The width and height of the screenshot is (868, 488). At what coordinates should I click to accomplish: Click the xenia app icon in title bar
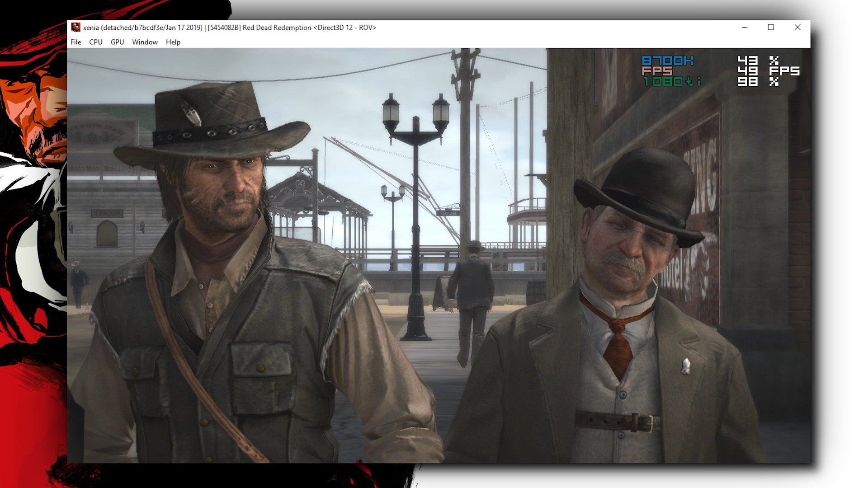click(x=75, y=28)
